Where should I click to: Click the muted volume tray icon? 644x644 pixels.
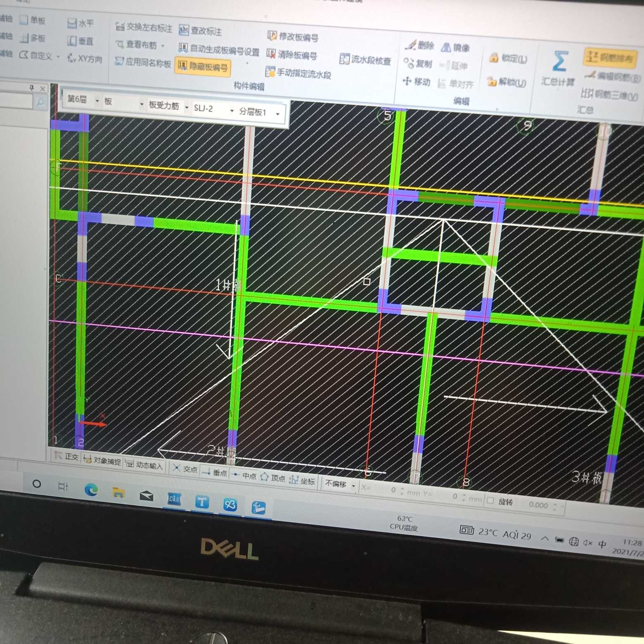tap(588, 543)
